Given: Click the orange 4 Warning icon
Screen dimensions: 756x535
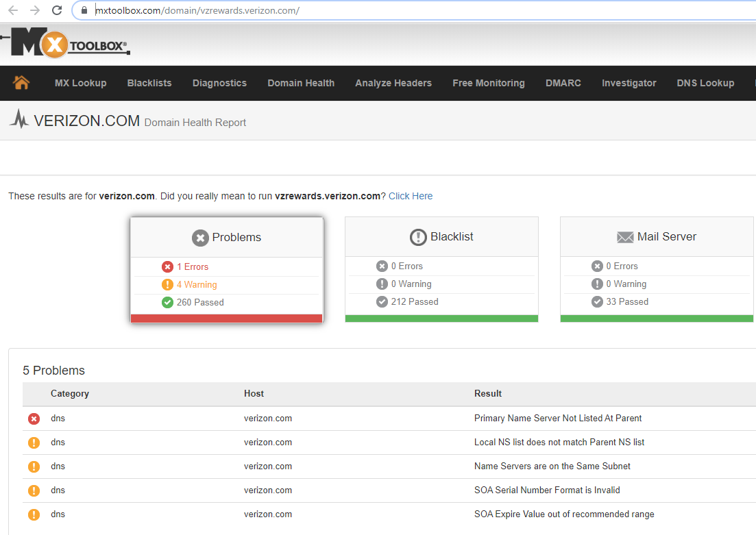Looking at the screenshot, I should coord(167,284).
